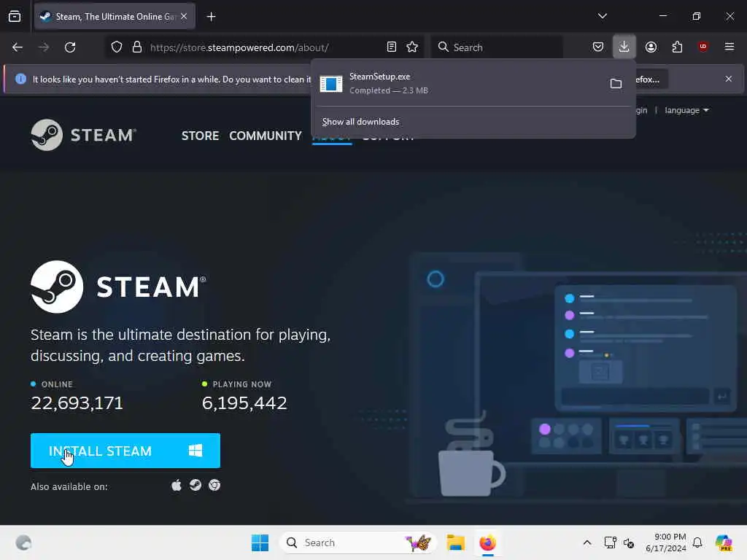
Task: Save page to Pocket icon
Action: 598,47
